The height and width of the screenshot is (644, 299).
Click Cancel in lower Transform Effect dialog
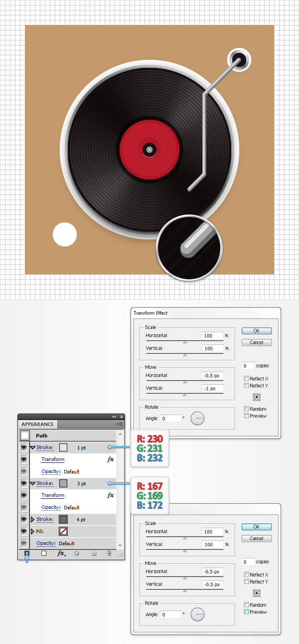coord(257,539)
